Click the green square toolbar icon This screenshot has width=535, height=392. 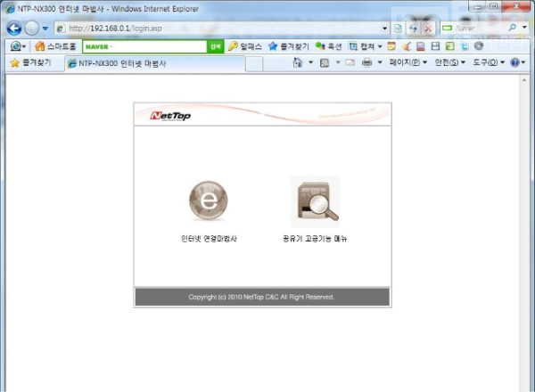click(x=449, y=46)
